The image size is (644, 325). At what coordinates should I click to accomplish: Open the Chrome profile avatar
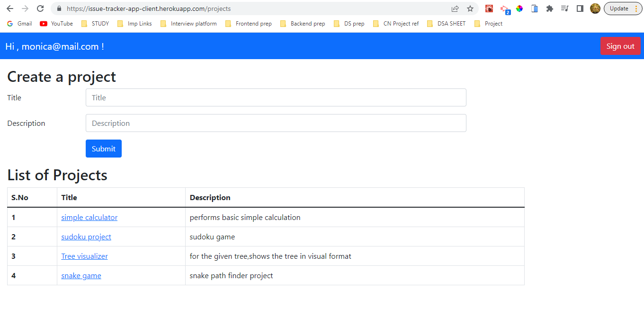point(595,9)
